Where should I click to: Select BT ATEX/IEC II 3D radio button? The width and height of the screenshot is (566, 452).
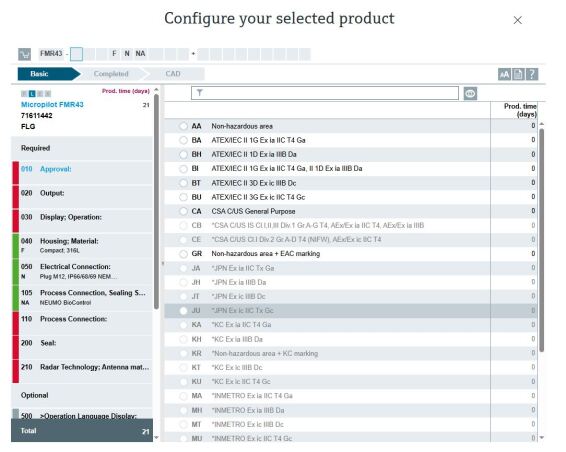pos(183,183)
